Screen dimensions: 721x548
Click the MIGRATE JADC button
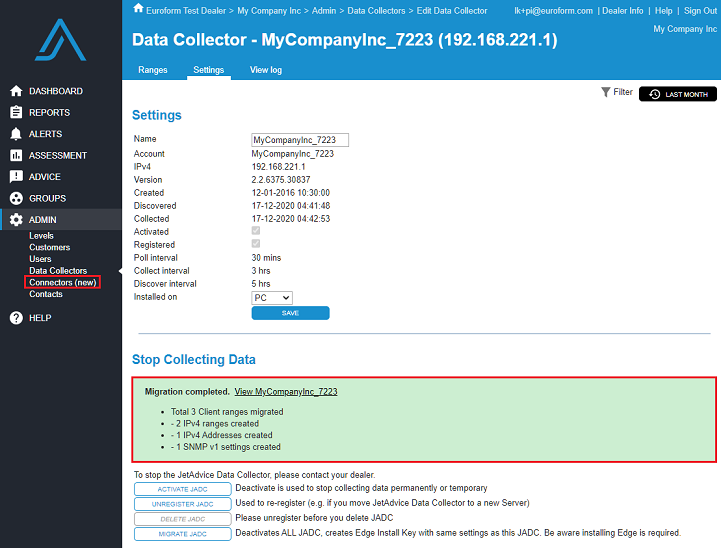[183, 534]
